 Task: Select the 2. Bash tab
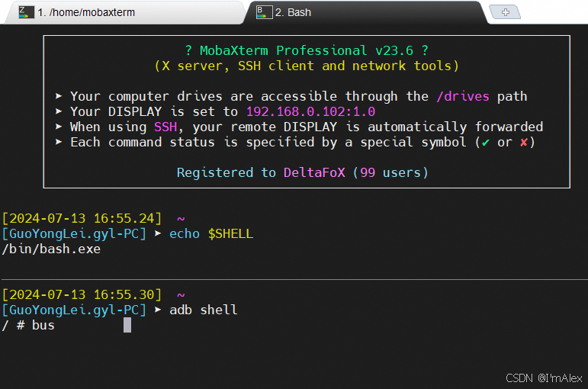tap(365, 12)
